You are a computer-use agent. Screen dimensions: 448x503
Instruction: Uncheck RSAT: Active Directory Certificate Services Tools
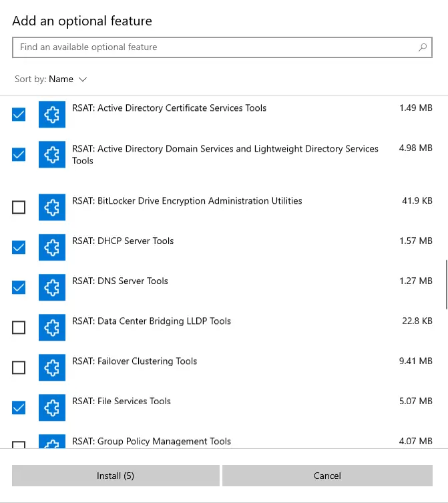19,114
